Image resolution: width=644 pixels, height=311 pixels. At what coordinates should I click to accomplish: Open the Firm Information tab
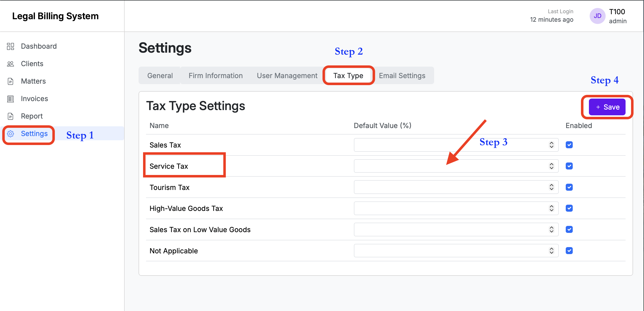click(216, 76)
